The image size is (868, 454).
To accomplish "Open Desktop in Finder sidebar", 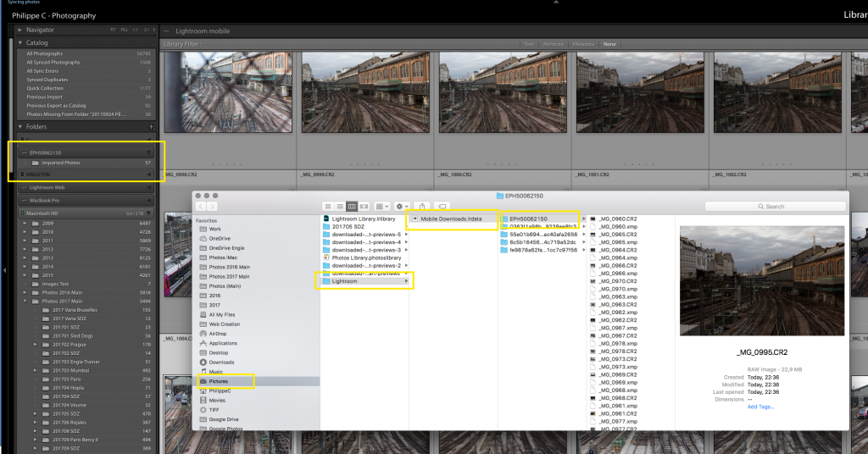I will coord(218,353).
